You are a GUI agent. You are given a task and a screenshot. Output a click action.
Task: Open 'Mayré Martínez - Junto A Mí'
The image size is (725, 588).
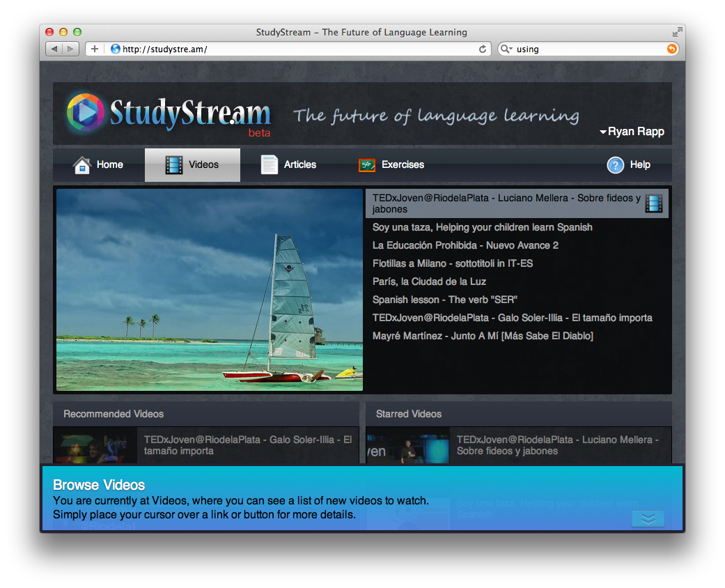pos(483,336)
